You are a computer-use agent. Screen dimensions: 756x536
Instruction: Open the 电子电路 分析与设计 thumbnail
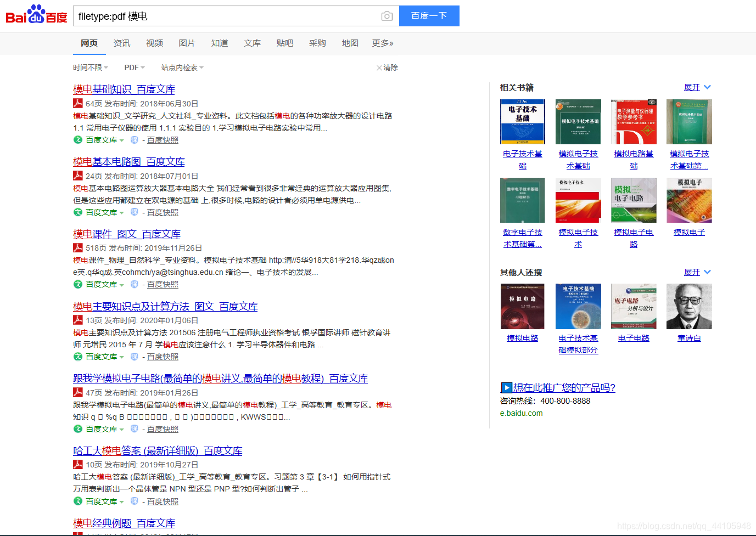[x=634, y=306]
